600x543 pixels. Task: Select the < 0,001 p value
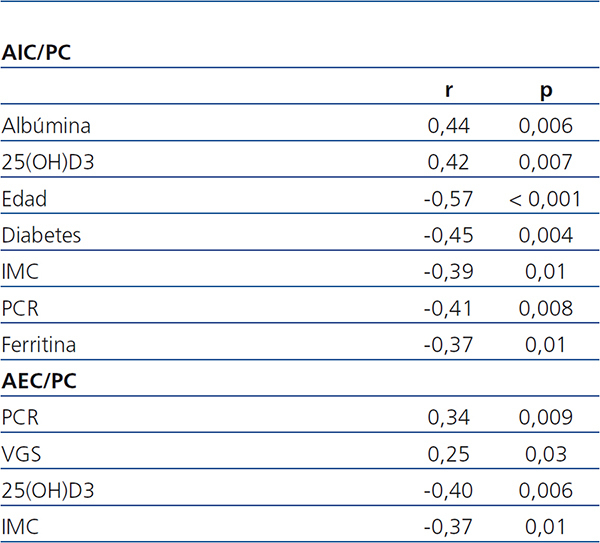[x=545, y=199]
